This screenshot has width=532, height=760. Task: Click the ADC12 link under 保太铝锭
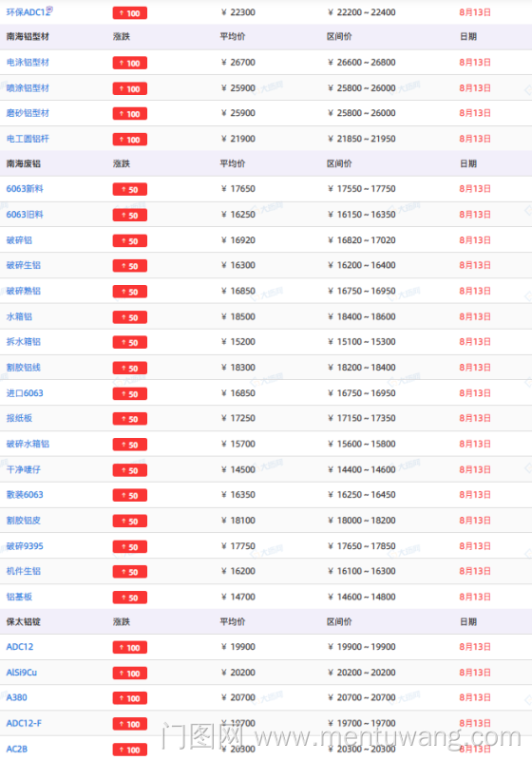click(20, 647)
